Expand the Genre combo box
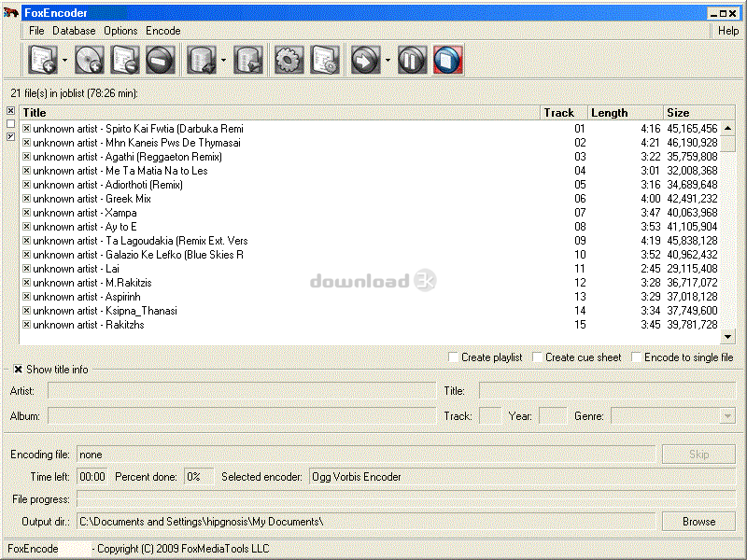The image size is (747, 560). tap(727, 416)
